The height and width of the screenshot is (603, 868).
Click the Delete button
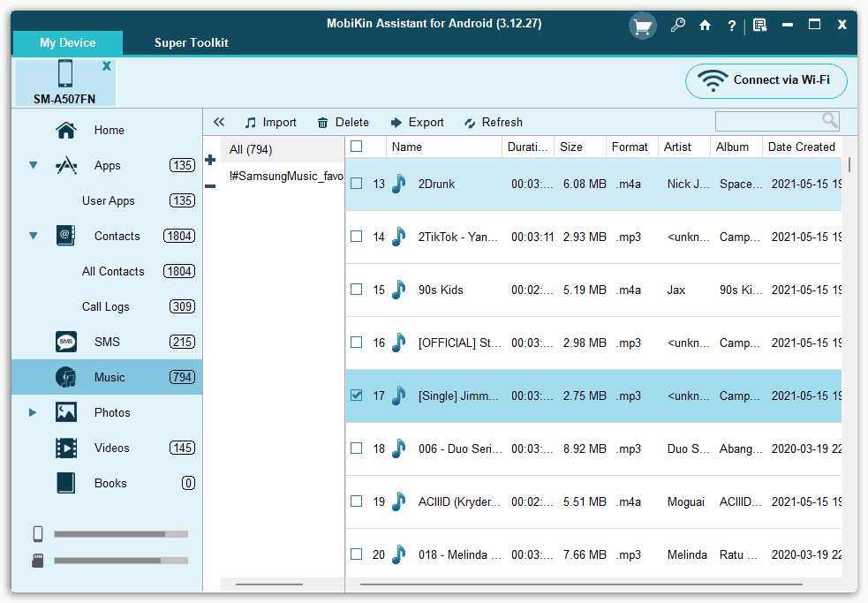pos(343,123)
